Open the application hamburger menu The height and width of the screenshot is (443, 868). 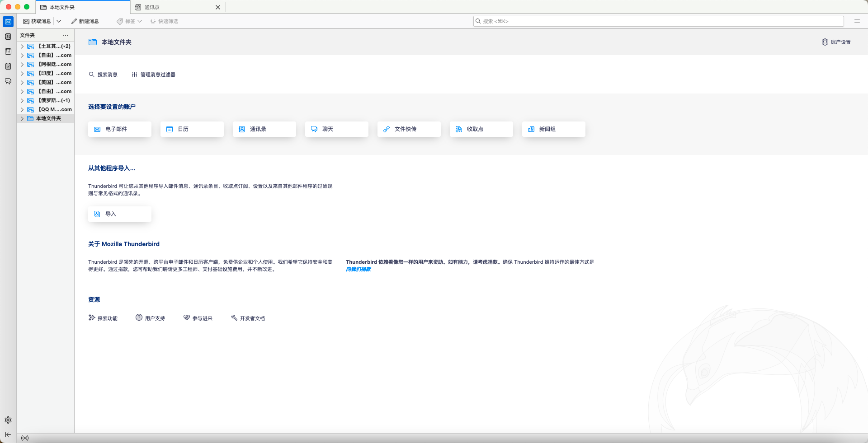pos(857,21)
